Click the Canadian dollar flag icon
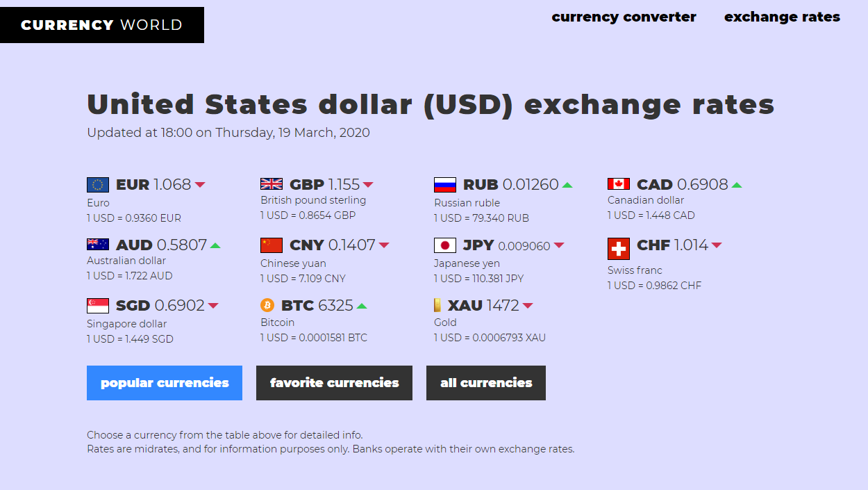868x490 pixels. (618, 183)
